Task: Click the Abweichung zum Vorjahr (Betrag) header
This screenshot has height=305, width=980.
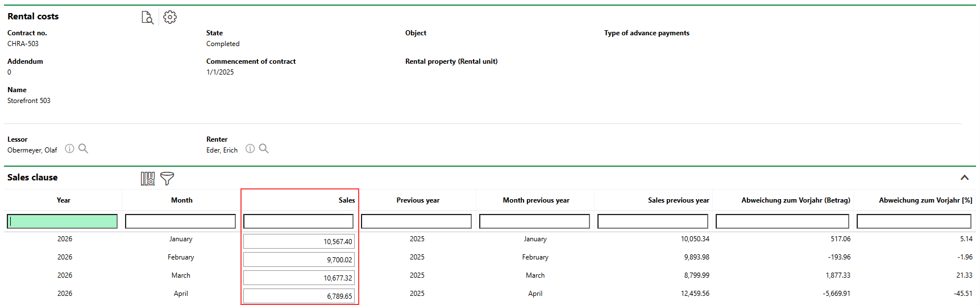Action: (x=795, y=200)
